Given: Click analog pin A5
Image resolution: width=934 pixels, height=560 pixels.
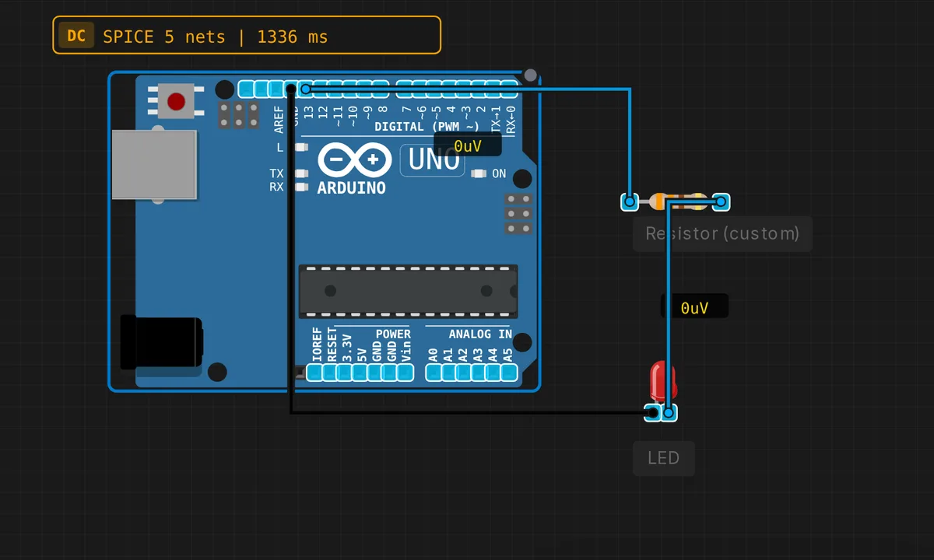Looking at the screenshot, I should point(509,373).
